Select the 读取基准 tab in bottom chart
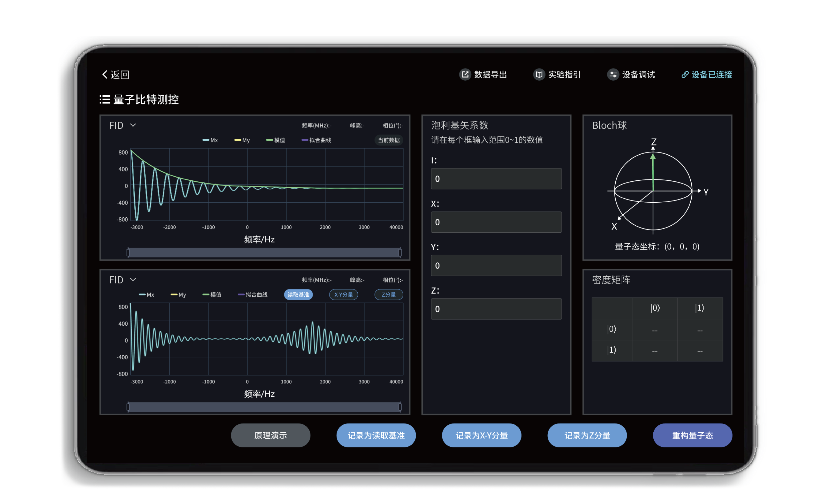Image resolution: width=831 pixels, height=504 pixels. [x=298, y=295]
